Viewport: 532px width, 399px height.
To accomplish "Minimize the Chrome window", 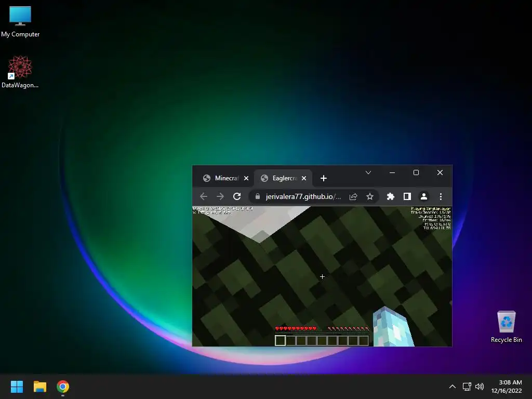I will (x=392, y=172).
